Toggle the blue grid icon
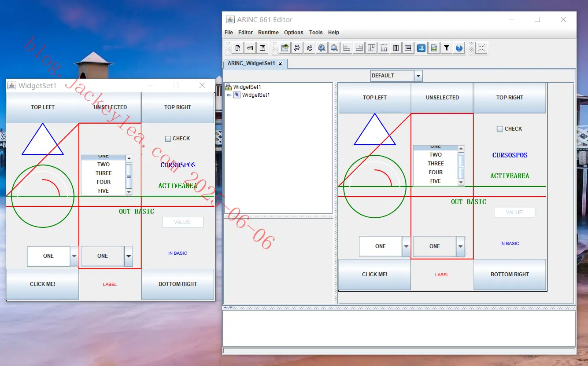The image size is (588, 366). (x=421, y=48)
